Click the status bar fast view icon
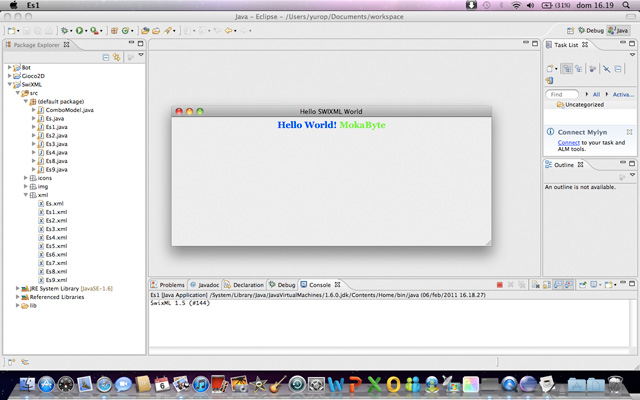 click(x=11, y=362)
